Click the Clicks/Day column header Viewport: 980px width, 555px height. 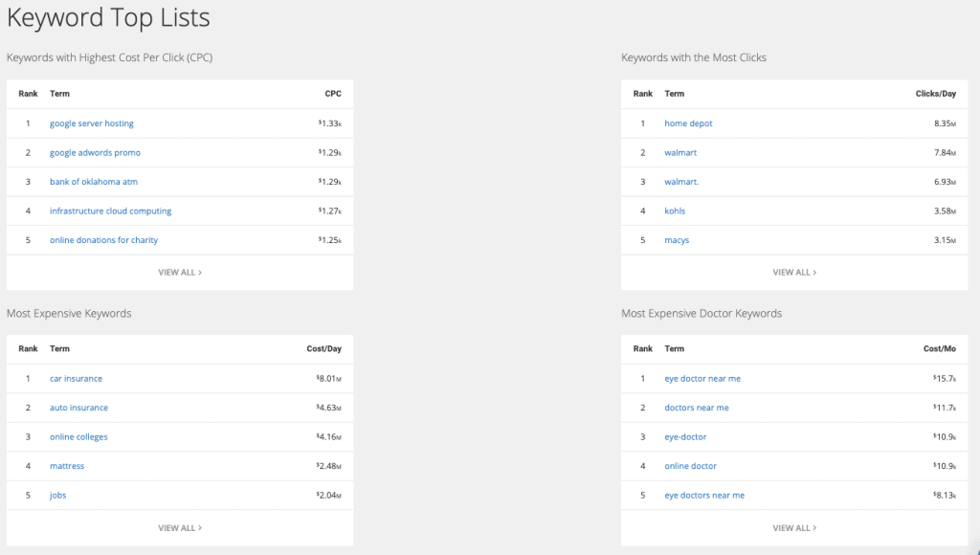pos(936,94)
